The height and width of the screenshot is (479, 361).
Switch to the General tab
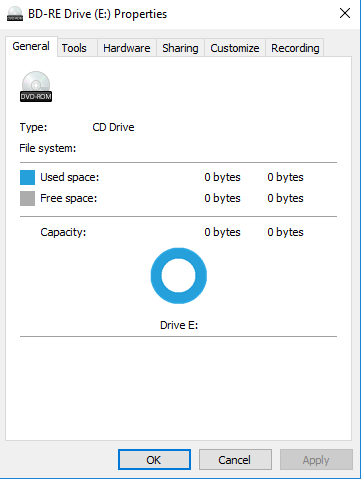tap(31, 46)
